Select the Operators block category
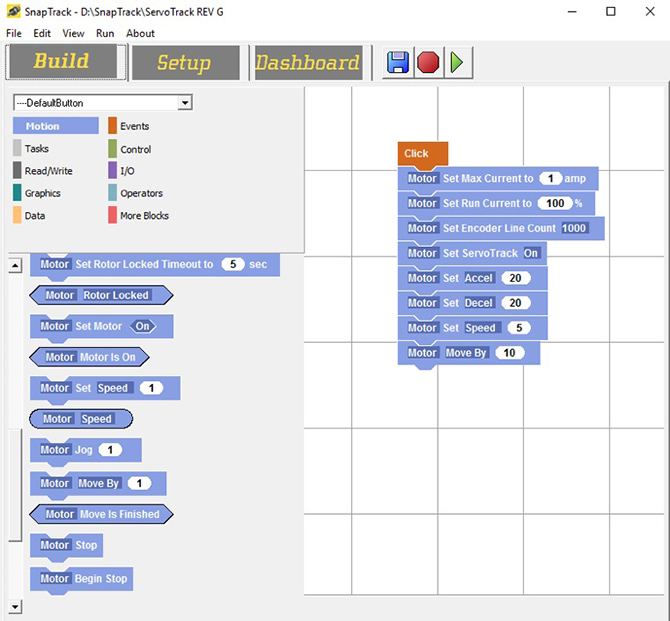The height and width of the screenshot is (621, 670). point(135,193)
